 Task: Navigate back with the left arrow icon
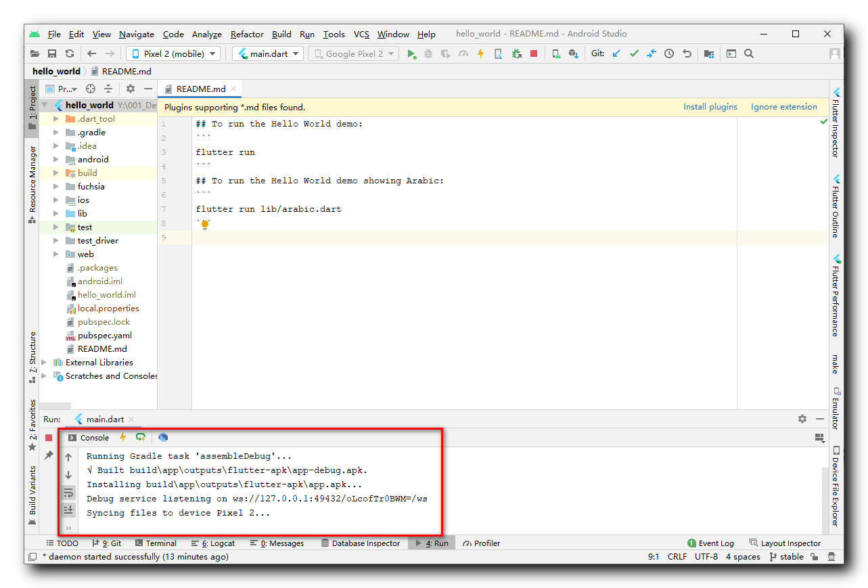[x=91, y=53]
